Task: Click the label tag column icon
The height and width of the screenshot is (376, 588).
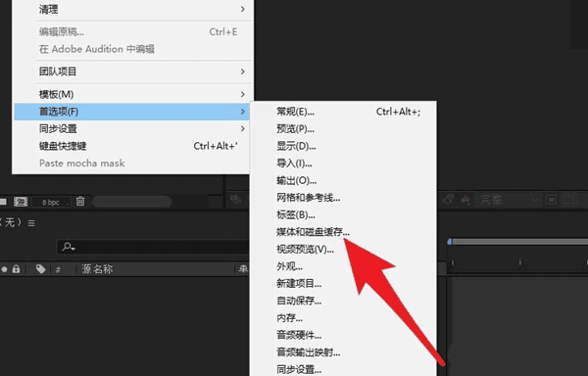Action: tap(40, 269)
